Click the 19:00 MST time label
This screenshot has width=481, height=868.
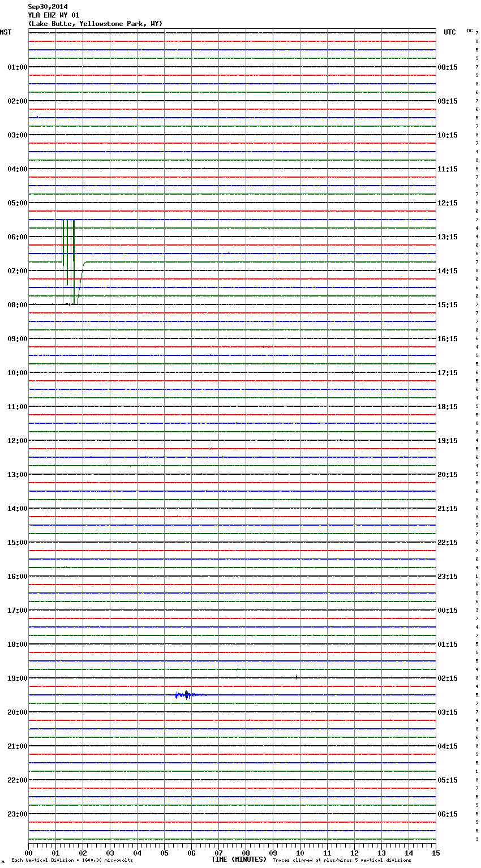coord(18,678)
